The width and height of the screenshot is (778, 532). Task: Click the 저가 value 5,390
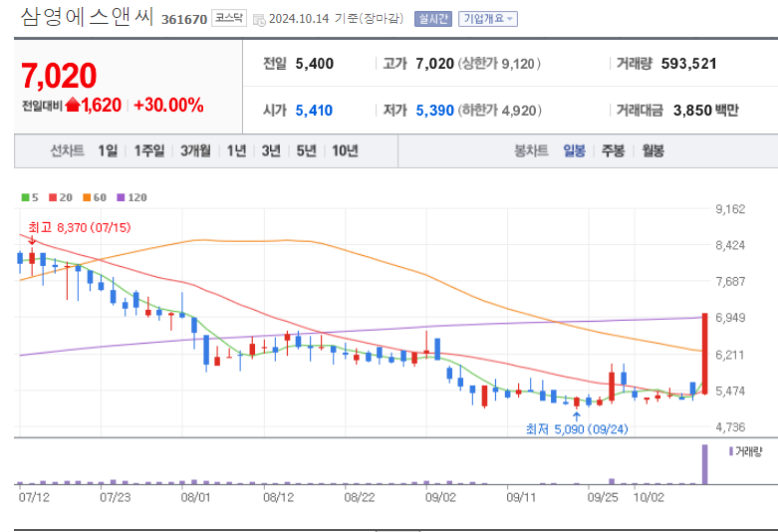pyautogui.click(x=434, y=111)
